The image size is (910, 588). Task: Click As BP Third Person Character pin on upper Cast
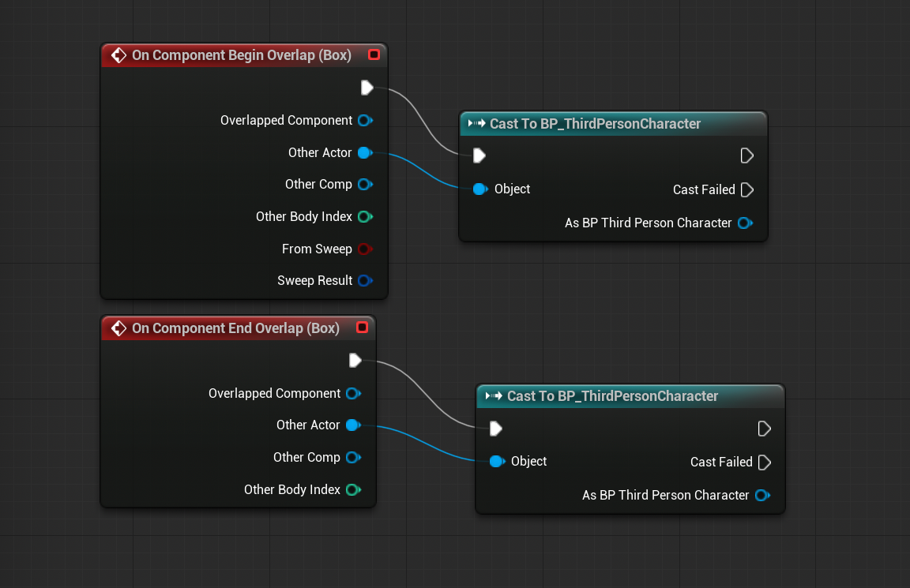(x=744, y=223)
